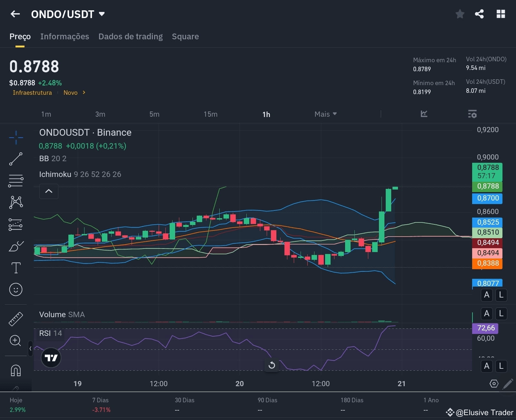This screenshot has width=516, height=420.
Task: Go back with the left arrow icon
Action: [x=15, y=14]
